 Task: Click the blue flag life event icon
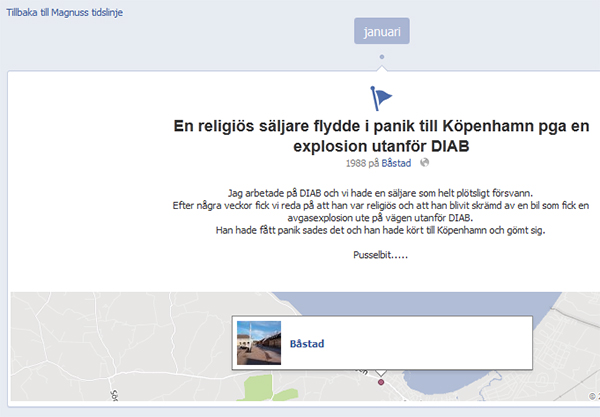click(381, 98)
